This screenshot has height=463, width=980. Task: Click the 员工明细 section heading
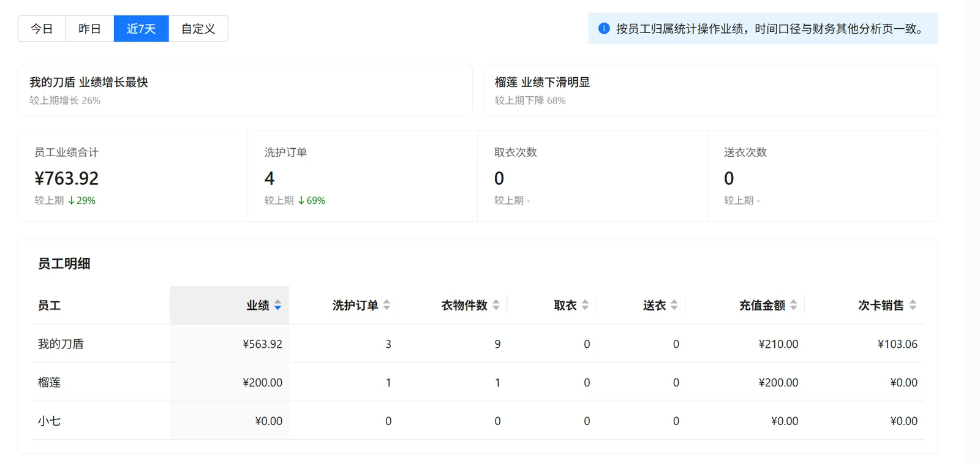click(64, 263)
